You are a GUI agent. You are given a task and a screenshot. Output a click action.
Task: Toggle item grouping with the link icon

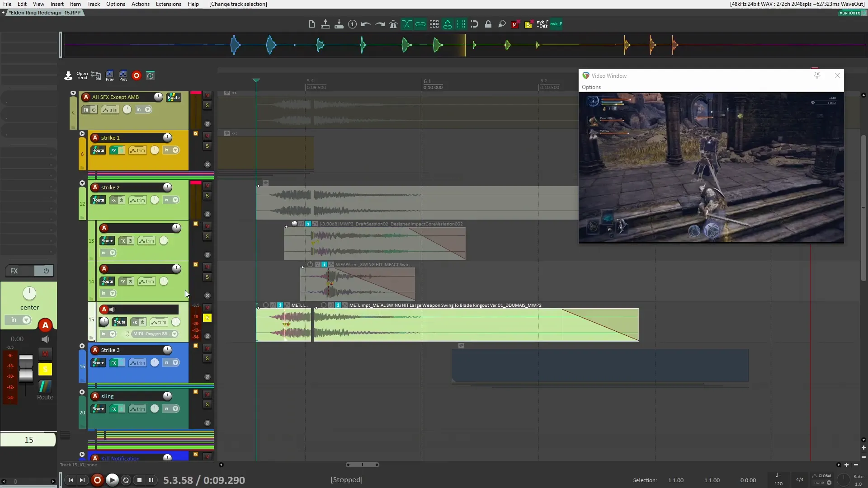point(421,24)
